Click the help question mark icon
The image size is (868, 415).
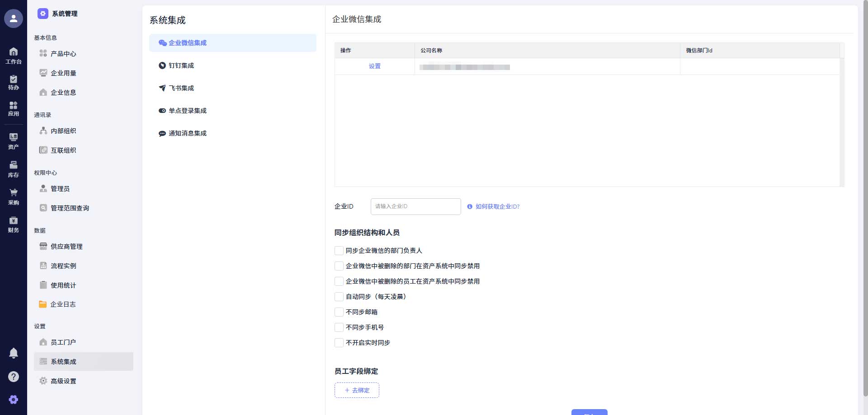[14, 377]
